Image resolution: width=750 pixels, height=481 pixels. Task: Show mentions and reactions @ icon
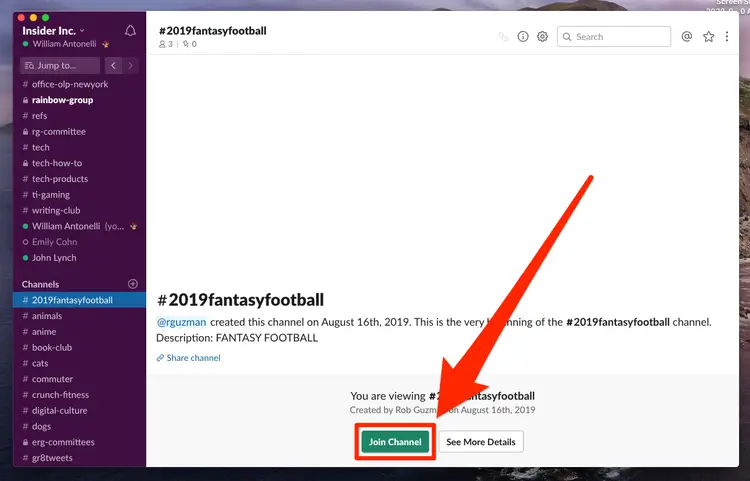(x=686, y=36)
